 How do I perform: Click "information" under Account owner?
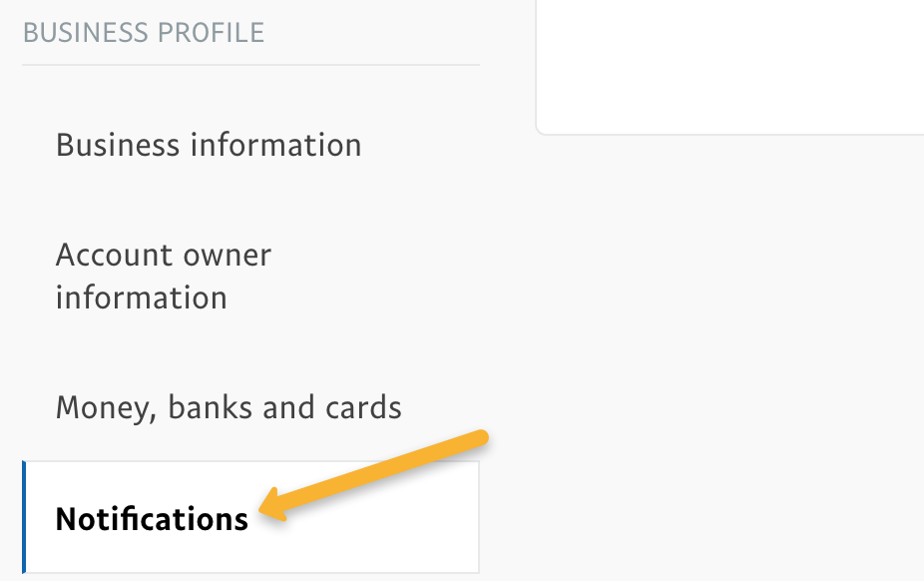tap(142, 297)
